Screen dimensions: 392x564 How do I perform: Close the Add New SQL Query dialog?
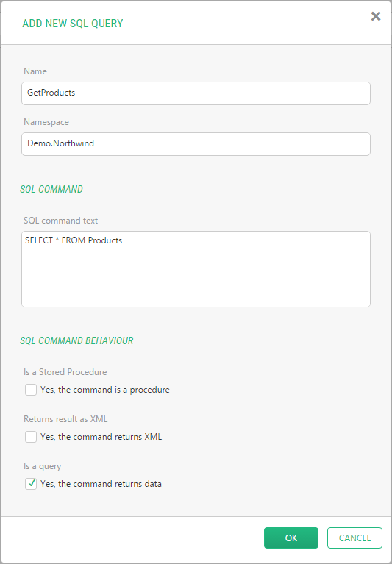tap(376, 16)
